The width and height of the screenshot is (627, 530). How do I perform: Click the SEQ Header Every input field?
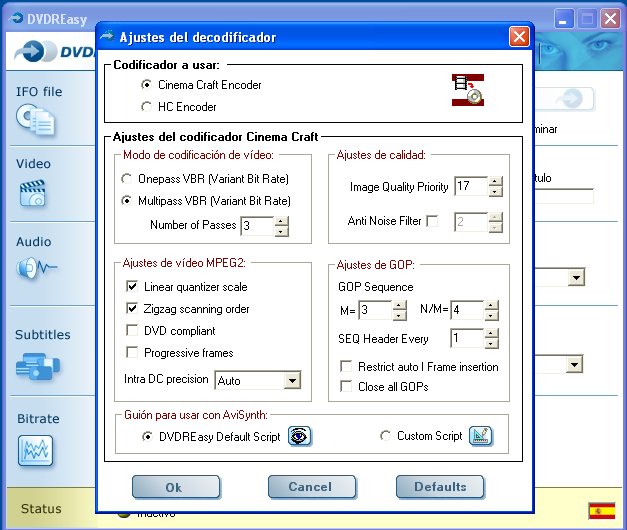(467, 338)
